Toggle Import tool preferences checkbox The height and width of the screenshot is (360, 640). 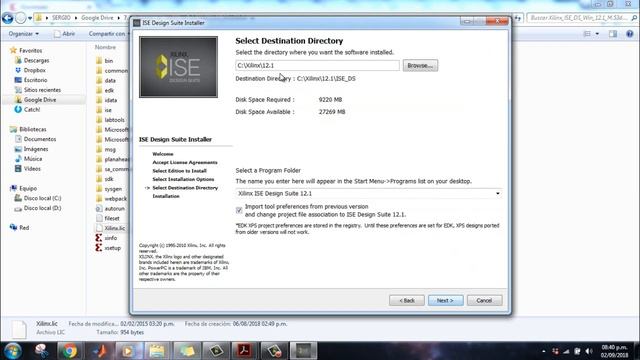pyautogui.click(x=239, y=210)
